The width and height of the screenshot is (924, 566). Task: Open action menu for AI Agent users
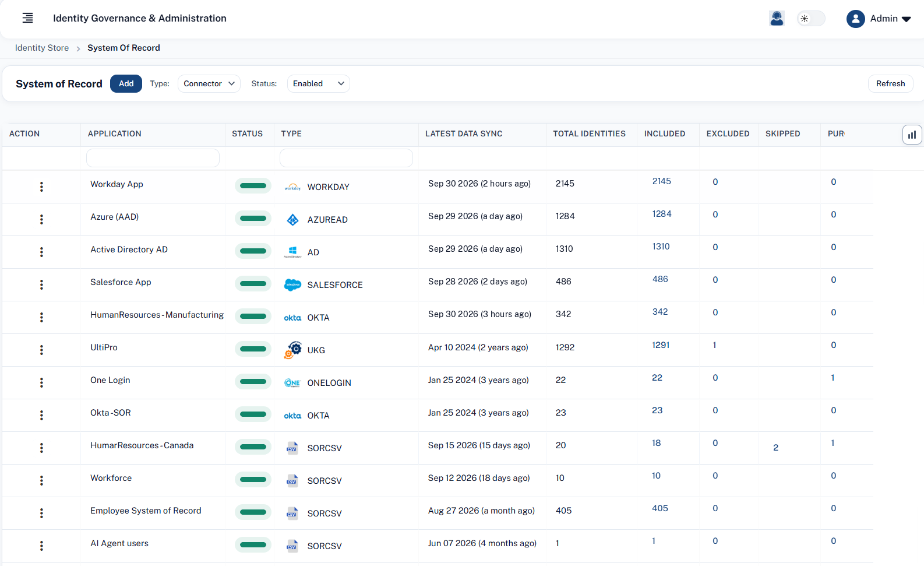pyautogui.click(x=41, y=546)
